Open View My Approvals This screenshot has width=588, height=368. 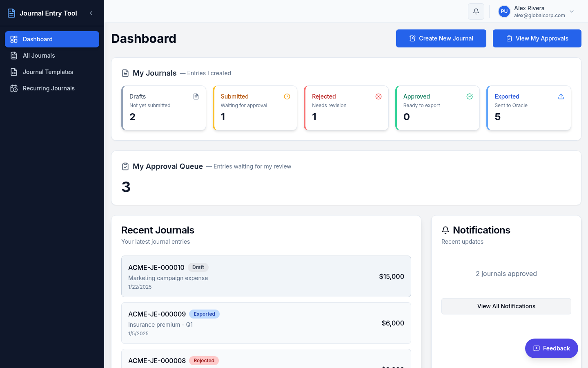(x=537, y=38)
